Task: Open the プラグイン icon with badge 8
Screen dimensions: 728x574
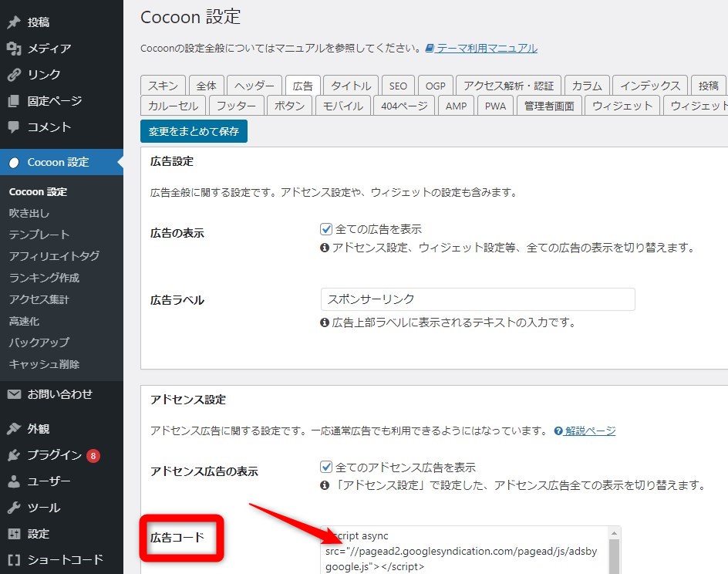Action: pos(14,454)
